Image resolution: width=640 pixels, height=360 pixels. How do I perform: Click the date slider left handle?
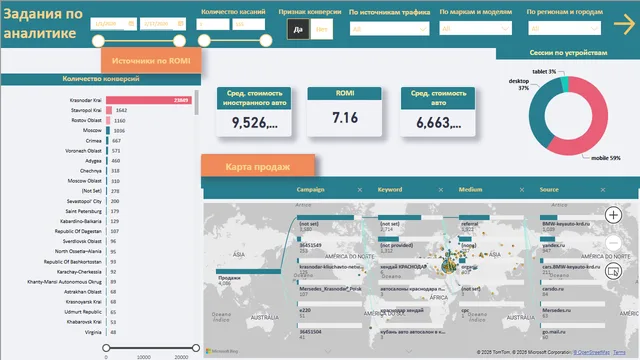click(x=98, y=41)
